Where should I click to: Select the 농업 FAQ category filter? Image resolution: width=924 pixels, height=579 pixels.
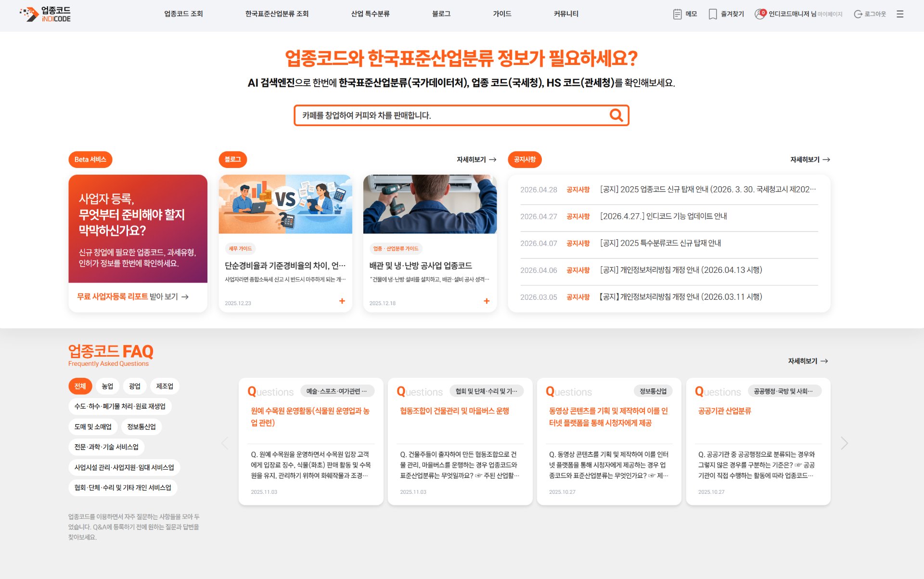coord(107,386)
